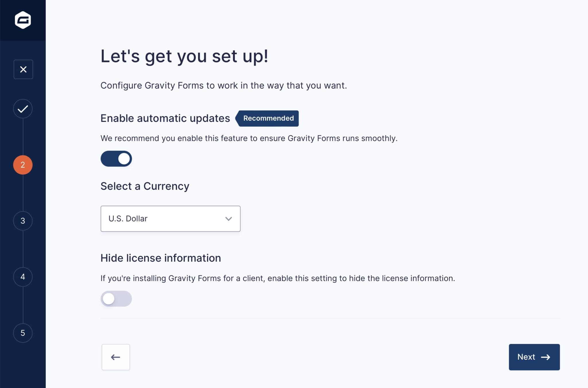Click the close (X) icon in sidebar

(23, 69)
